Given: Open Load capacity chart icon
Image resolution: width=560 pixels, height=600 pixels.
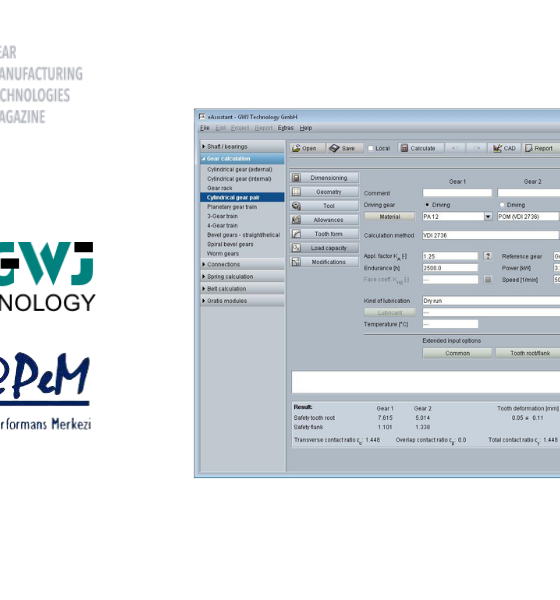Looking at the screenshot, I should (x=296, y=248).
